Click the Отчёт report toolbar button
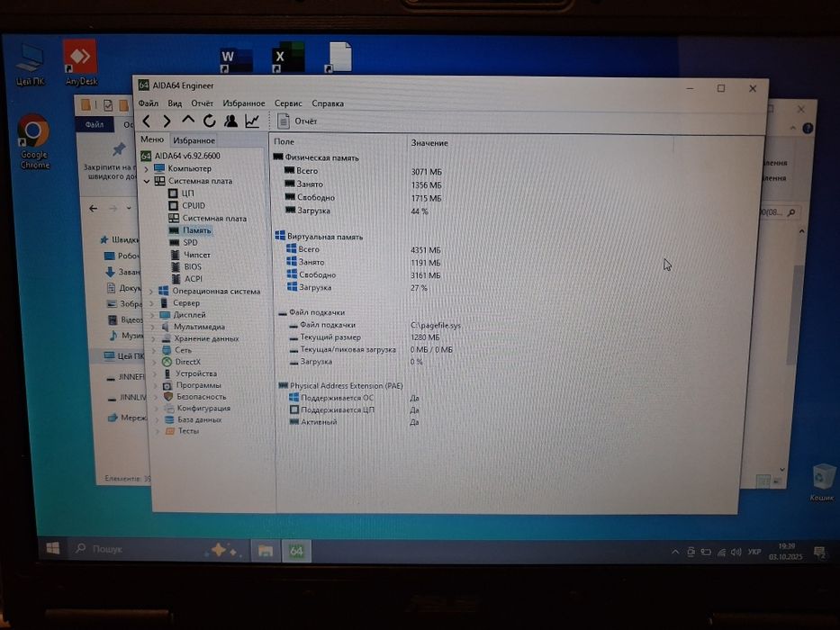The height and width of the screenshot is (630, 840). (297, 121)
